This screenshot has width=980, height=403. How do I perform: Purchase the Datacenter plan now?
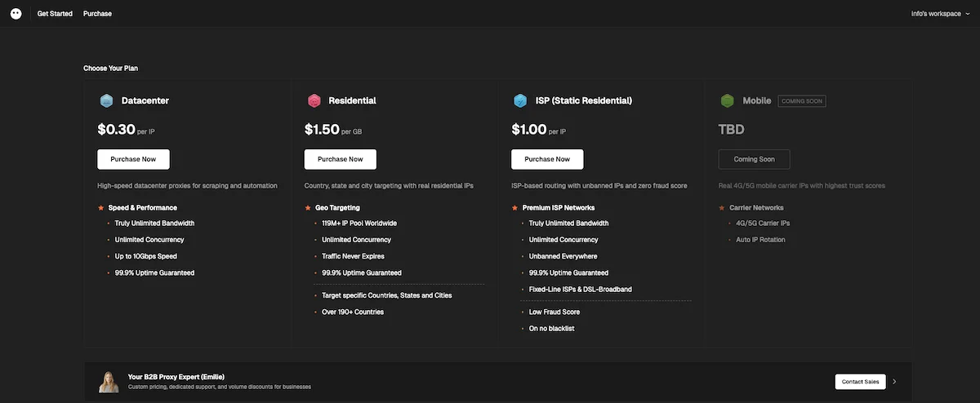click(133, 159)
